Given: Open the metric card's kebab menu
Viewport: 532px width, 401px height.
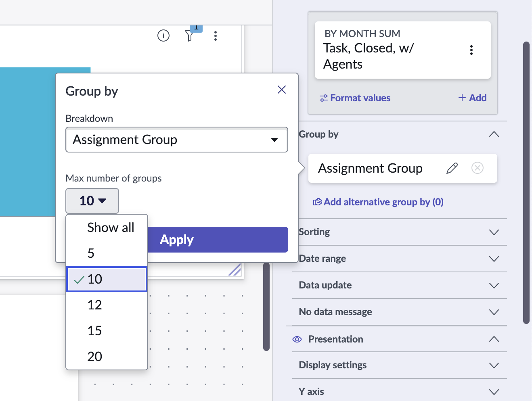Looking at the screenshot, I should tap(471, 50).
